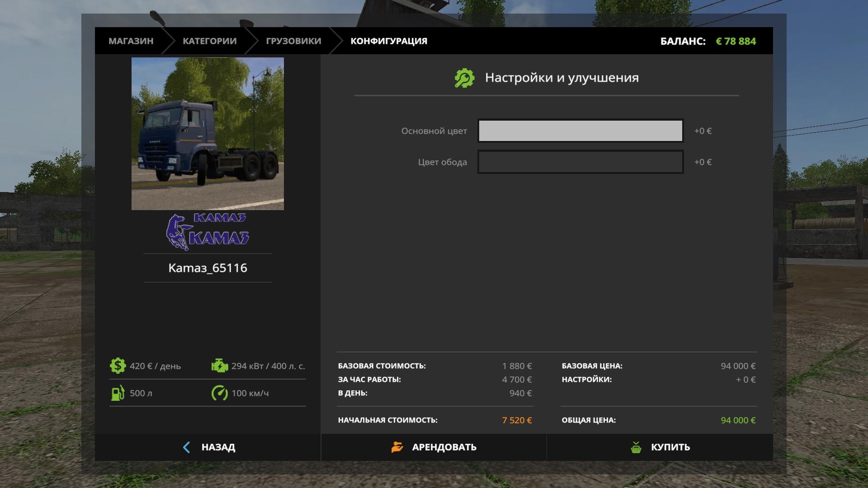The width and height of the screenshot is (868, 488).
Task: Go to the КАТЕГОРИИ breadcrumb
Action: [209, 41]
